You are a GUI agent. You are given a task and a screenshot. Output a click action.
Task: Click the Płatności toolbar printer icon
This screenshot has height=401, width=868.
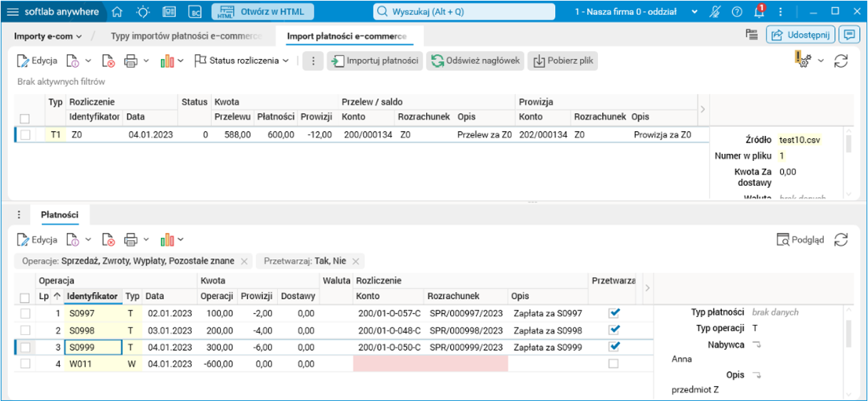point(130,240)
